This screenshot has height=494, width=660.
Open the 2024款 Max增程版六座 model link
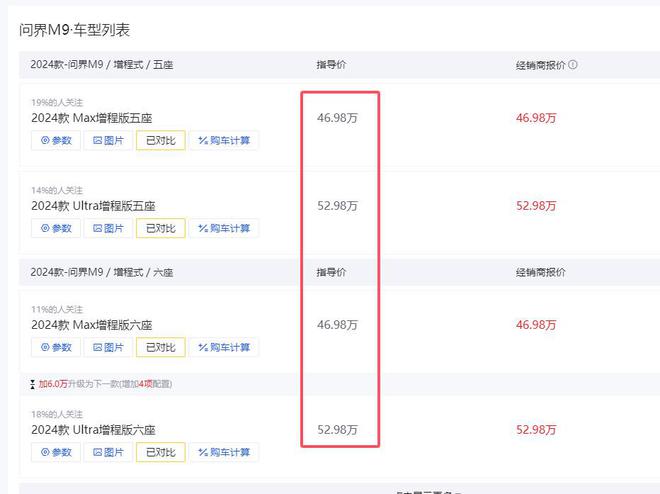click(x=91, y=325)
